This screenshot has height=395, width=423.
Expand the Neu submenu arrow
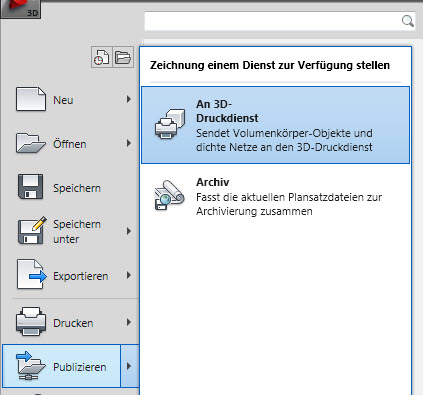pos(129,99)
